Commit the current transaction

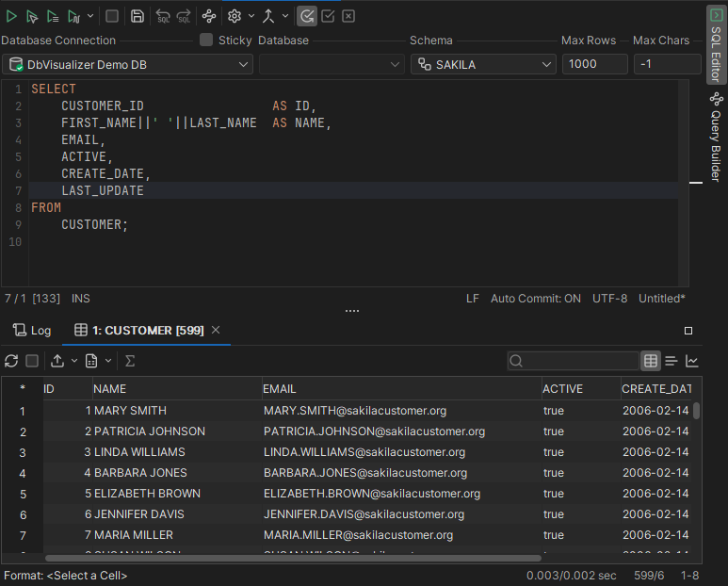click(328, 17)
